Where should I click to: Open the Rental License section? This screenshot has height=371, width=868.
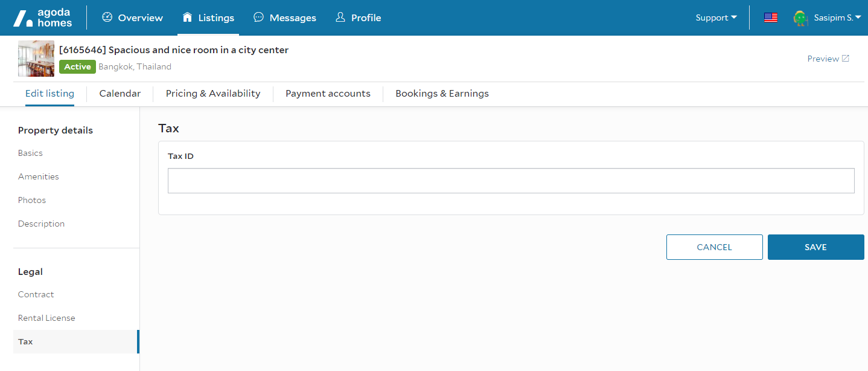pyautogui.click(x=46, y=318)
